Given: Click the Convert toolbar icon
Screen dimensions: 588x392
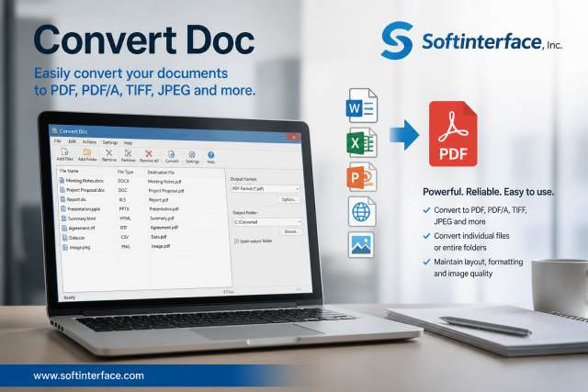Looking at the screenshot, I should click(x=172, y=154).
